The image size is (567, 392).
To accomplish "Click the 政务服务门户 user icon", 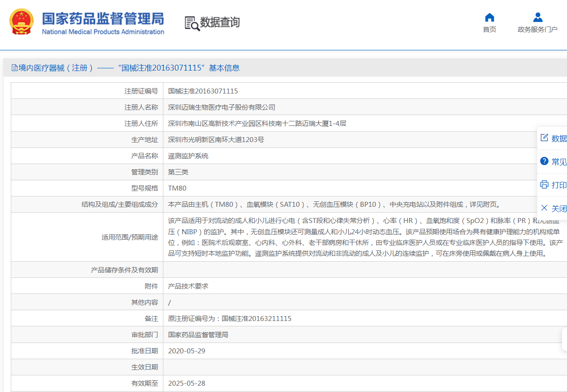I will click(x=537, y=18).
